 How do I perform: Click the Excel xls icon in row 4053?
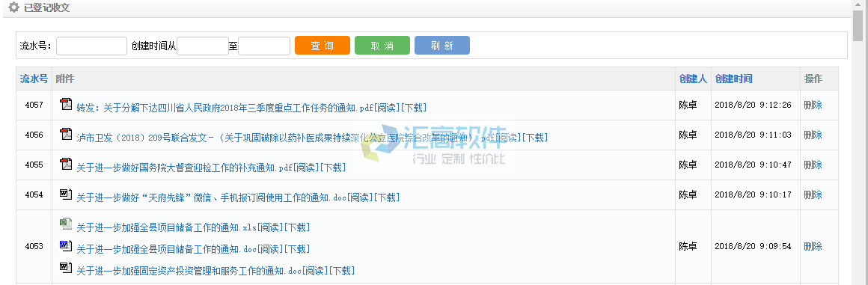coord(66,224)
